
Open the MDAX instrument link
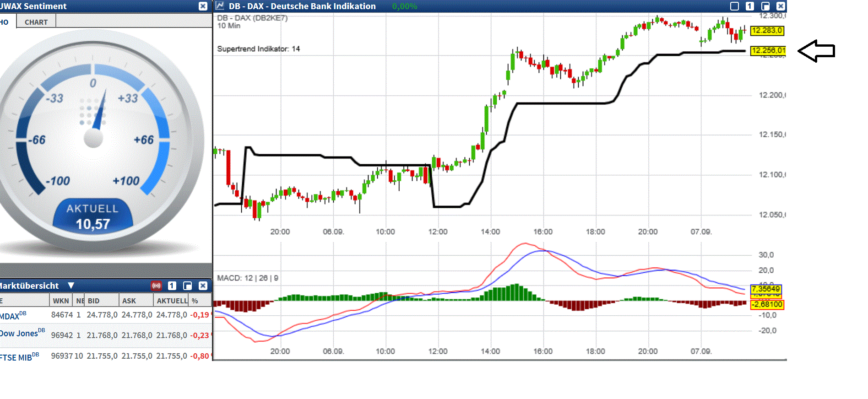pyautogui.click(x=13, y=315)
